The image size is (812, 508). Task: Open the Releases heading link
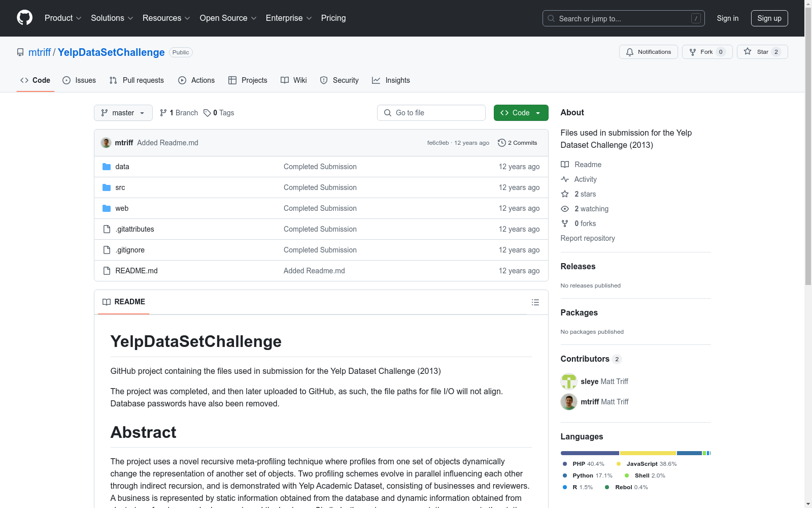pos(578,266)
